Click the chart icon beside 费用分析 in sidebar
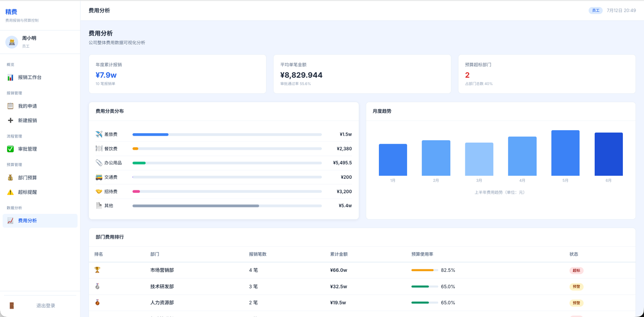This screenshot has height=317, width=644. pyautogui.click(x=10, y=221)
